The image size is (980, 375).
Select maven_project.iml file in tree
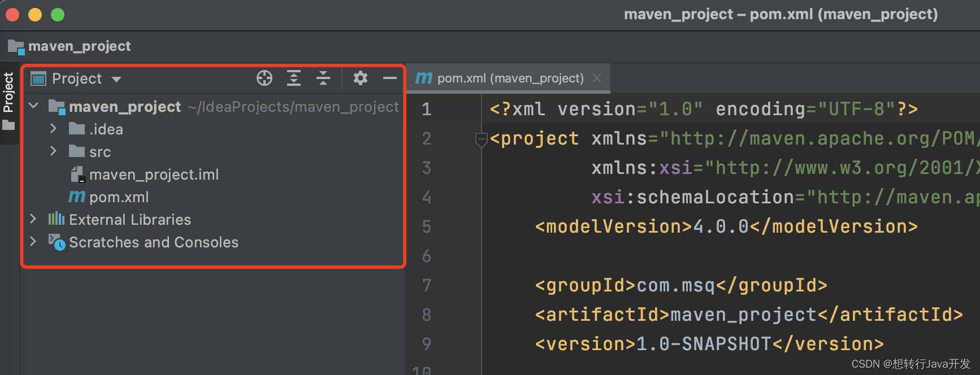tap(154, 175)
